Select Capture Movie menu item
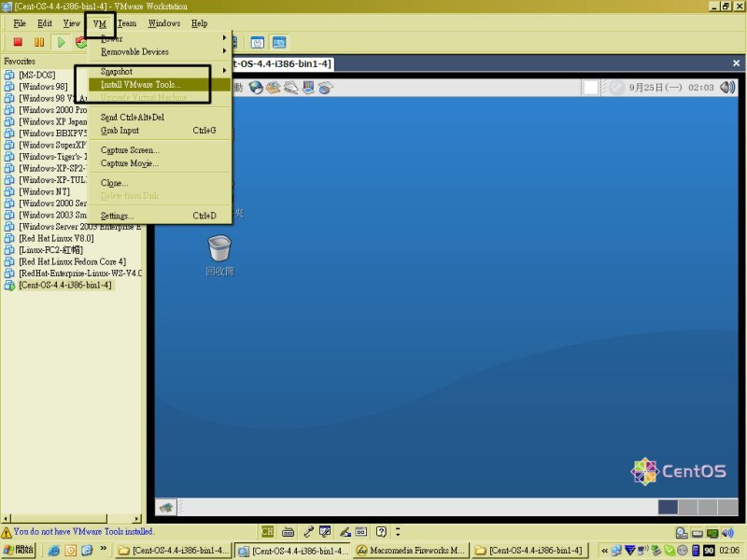Image resolution: width=747 pixels, height=560 pixels. (x=159, y=163)
